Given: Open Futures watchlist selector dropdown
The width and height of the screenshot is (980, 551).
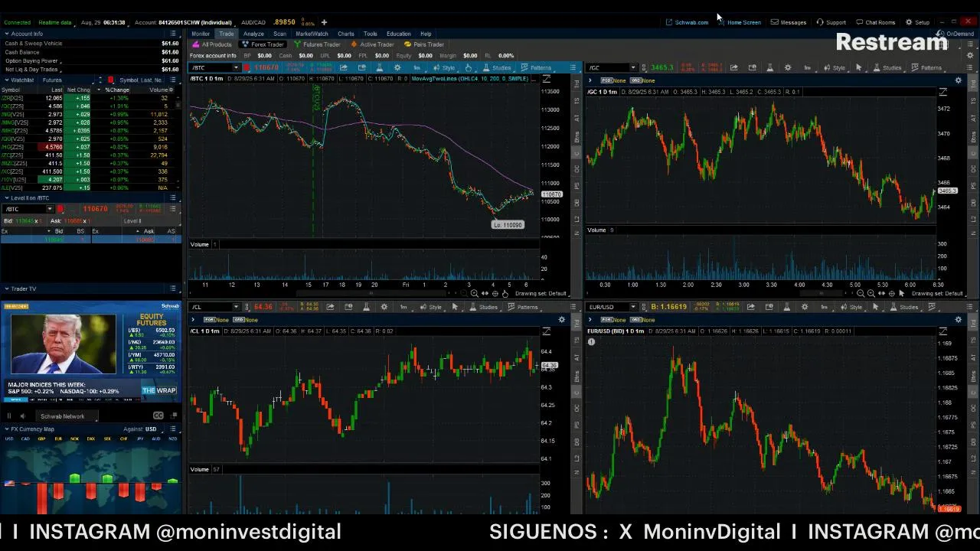Looking at the screenshot, I should [67, 80].
